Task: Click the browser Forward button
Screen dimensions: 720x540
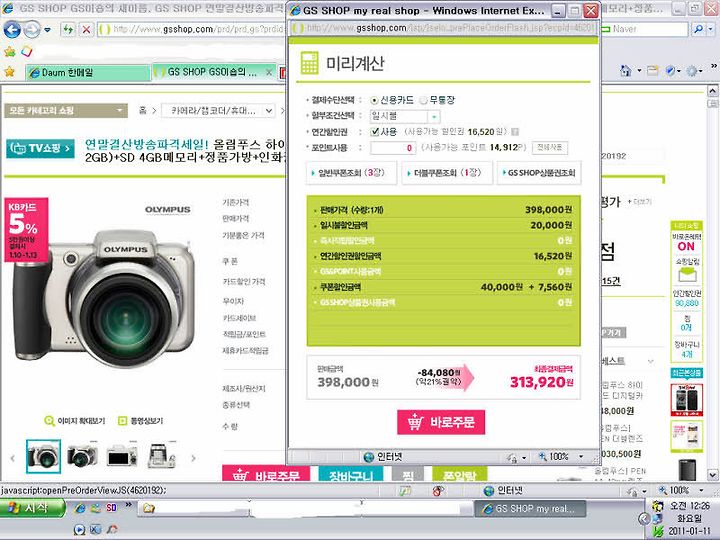Action: [x=32, y=30]
